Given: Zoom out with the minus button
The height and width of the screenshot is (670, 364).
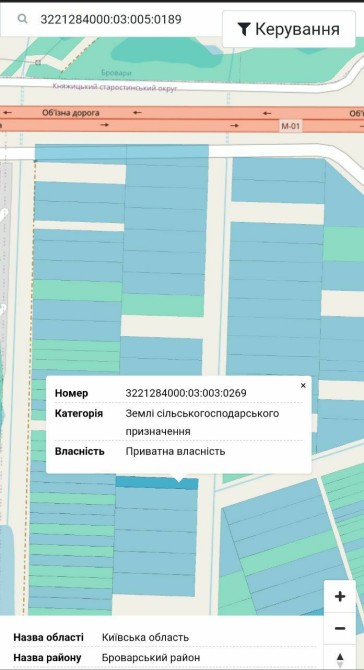Looking at the screenshot, I should [x=340, y=629].
